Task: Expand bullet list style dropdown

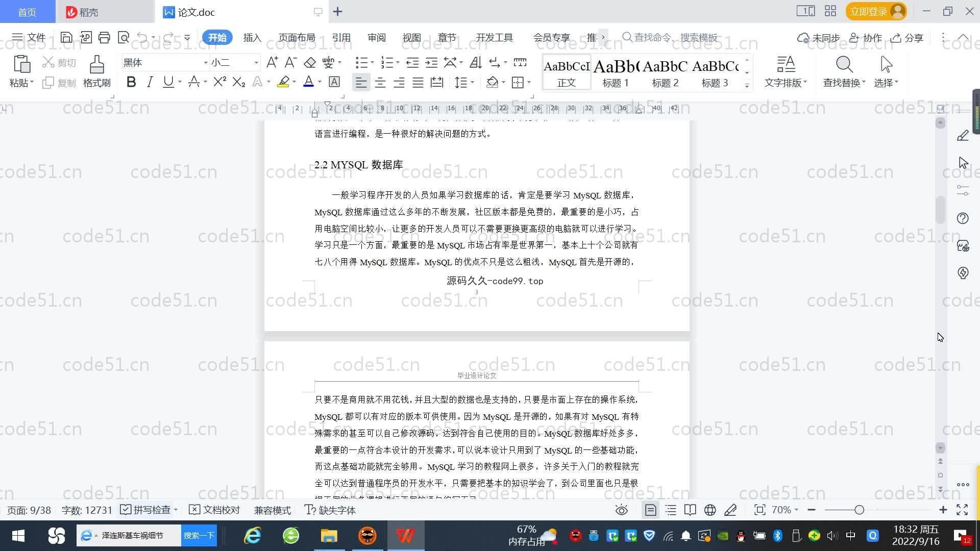Action: point(372,62)
